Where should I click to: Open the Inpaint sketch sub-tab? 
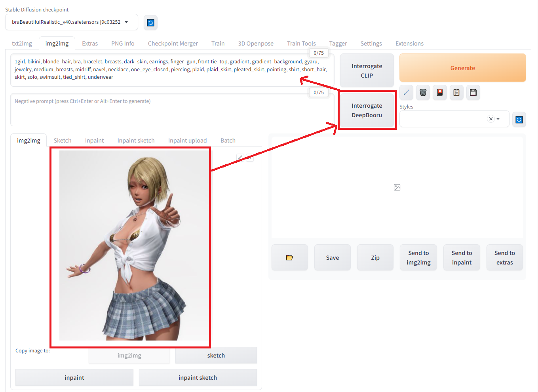pyautogui.click(x=136, y=141)
